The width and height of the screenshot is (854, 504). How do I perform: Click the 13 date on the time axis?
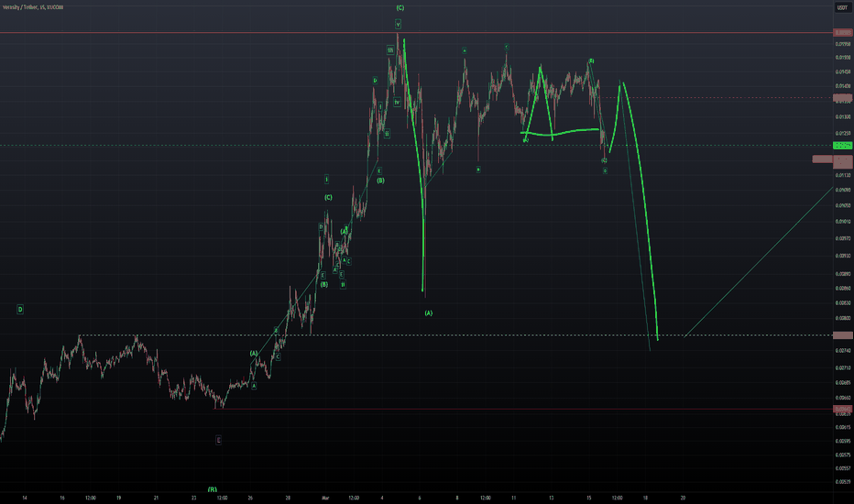point(552,498)
